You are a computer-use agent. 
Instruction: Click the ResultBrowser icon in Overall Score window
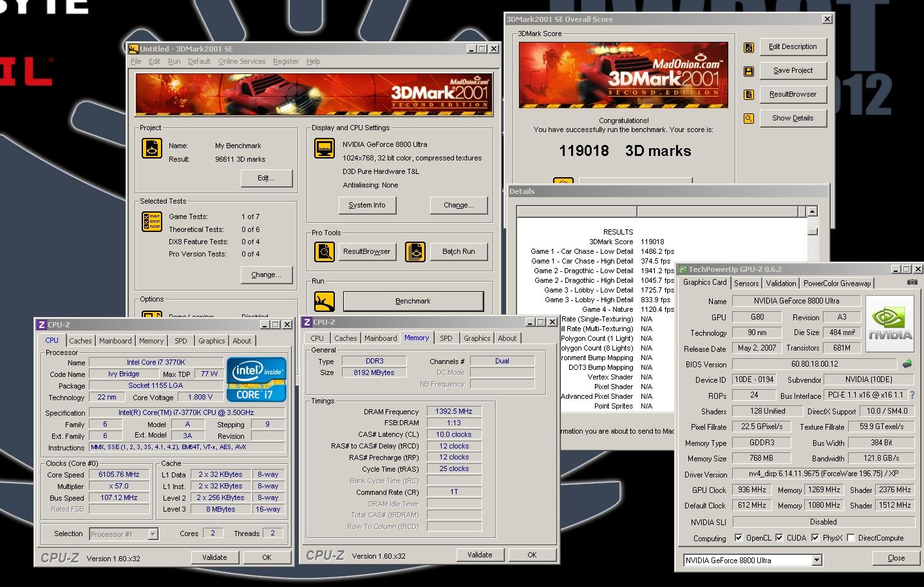coord(748,95)
